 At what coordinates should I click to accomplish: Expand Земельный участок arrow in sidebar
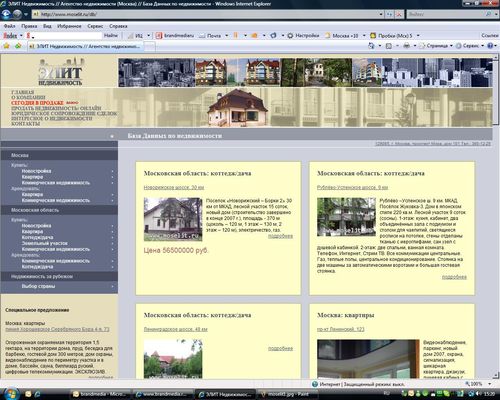(x=112, y=243)
